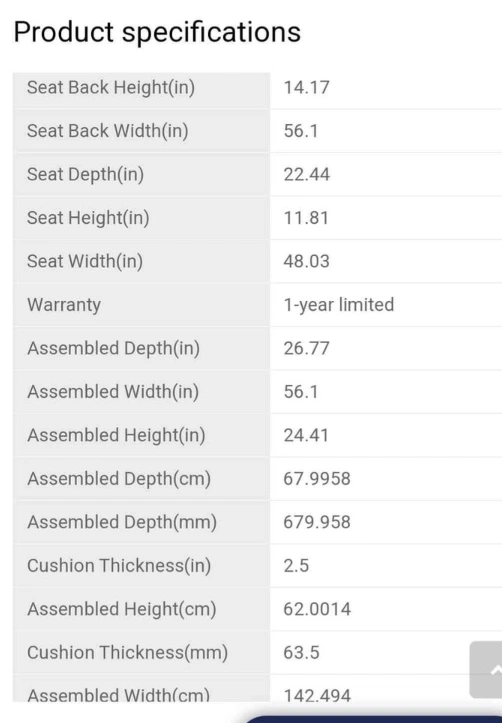Image resolution: width=502 pixels, height=723 pixels.
Task: Click the Assembled Depth(cm) label
Action: pos(119,479)
